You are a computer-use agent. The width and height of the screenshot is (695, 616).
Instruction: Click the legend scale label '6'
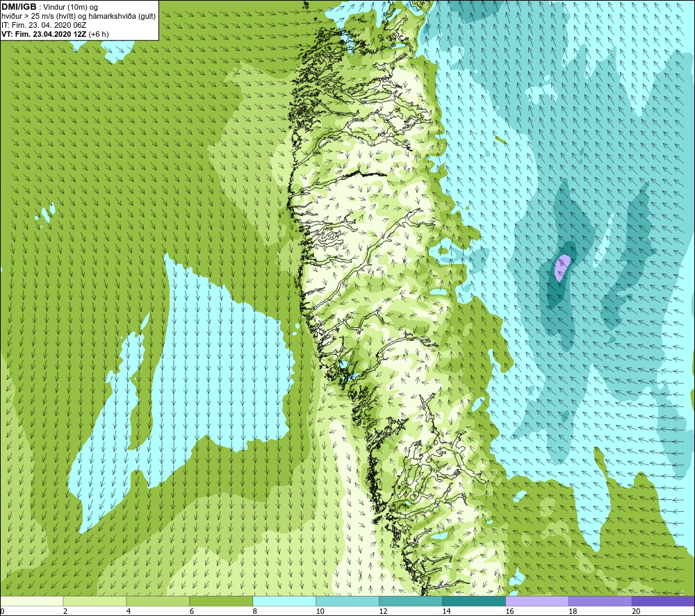[192, 611]
